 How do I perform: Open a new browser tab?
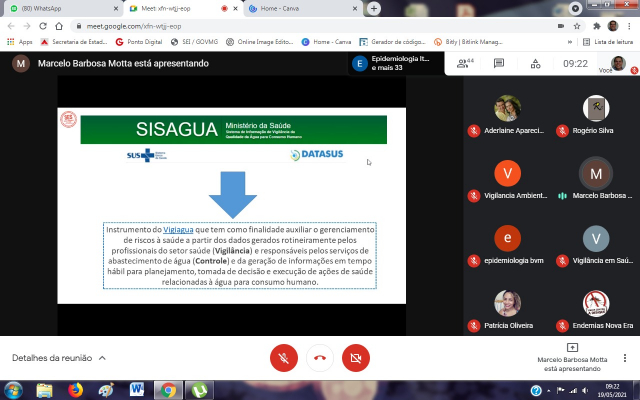coord(373,9)
